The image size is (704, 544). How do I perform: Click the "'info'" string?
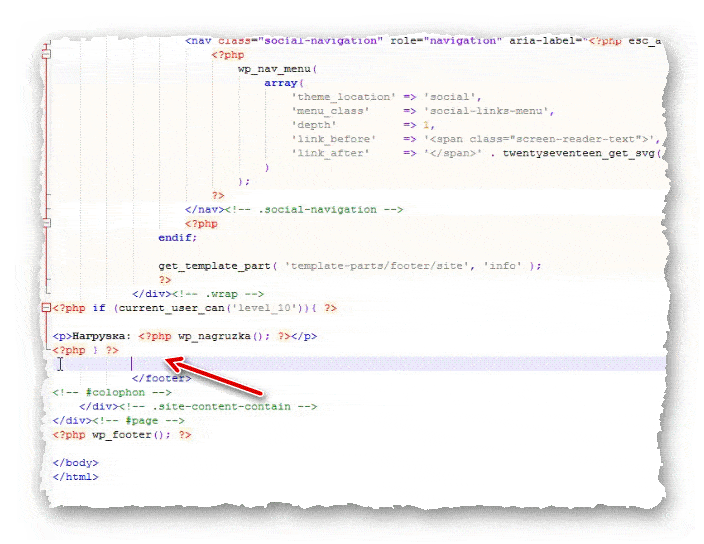coord(502,266)
